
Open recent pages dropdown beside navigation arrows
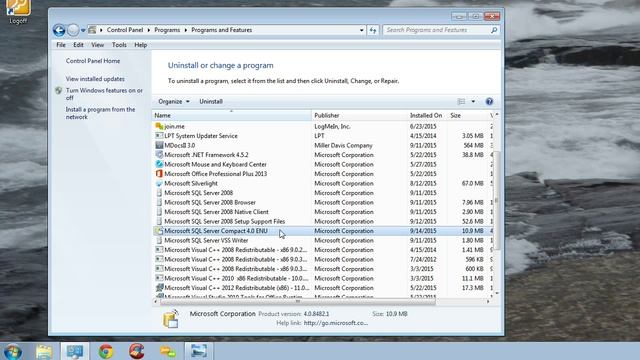click(x=83, y=30)
